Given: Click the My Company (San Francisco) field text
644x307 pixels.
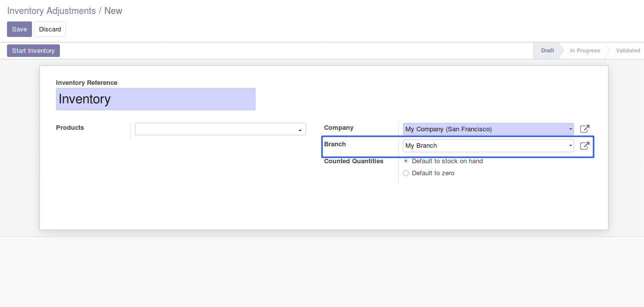Looking at the screenshot, I should click(x=448, y=129).
